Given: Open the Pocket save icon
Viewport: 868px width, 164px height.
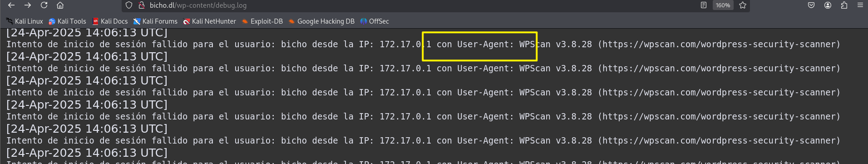Looking at the screenshot, I should (x=811, y=5).
